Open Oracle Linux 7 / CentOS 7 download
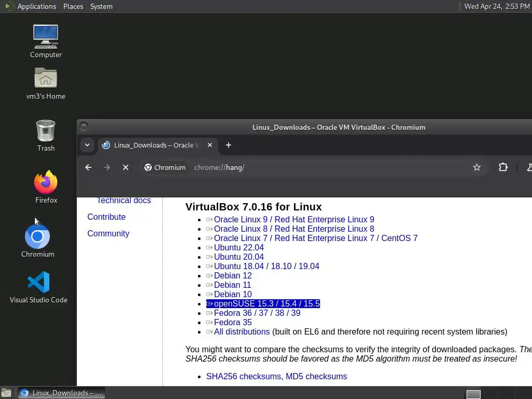The image size is (532, 399). tap(315, 238)
